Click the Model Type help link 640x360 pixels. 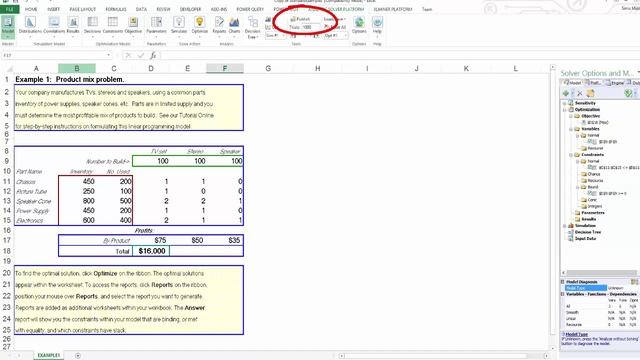[577, 335]
